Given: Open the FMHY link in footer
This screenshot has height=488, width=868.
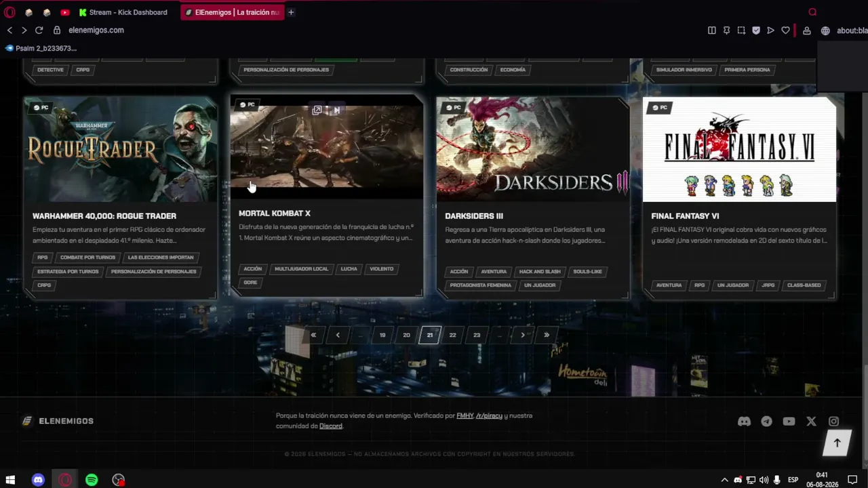Looking at the screenshot, I should point(465,415).
